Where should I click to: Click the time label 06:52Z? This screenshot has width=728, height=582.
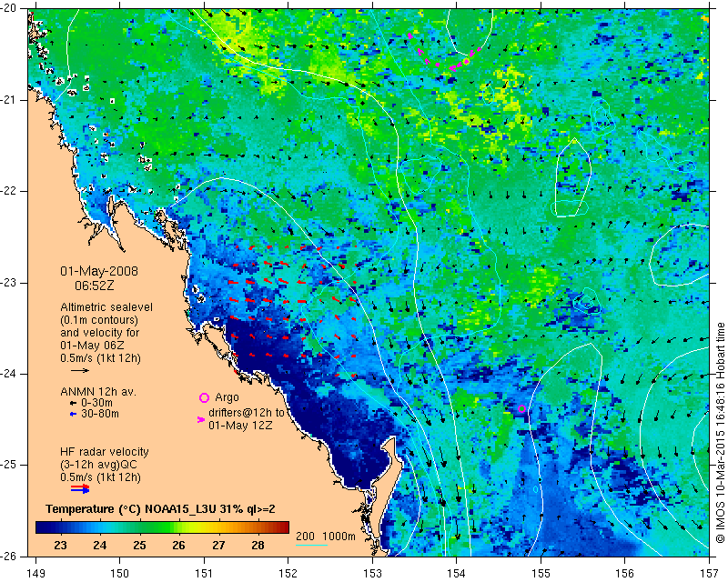point(95,286)
